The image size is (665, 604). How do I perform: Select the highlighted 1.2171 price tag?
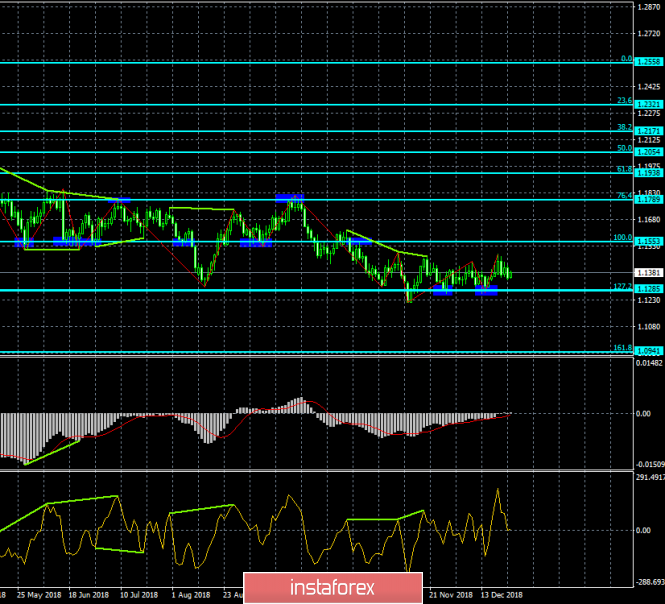[649, 131]
